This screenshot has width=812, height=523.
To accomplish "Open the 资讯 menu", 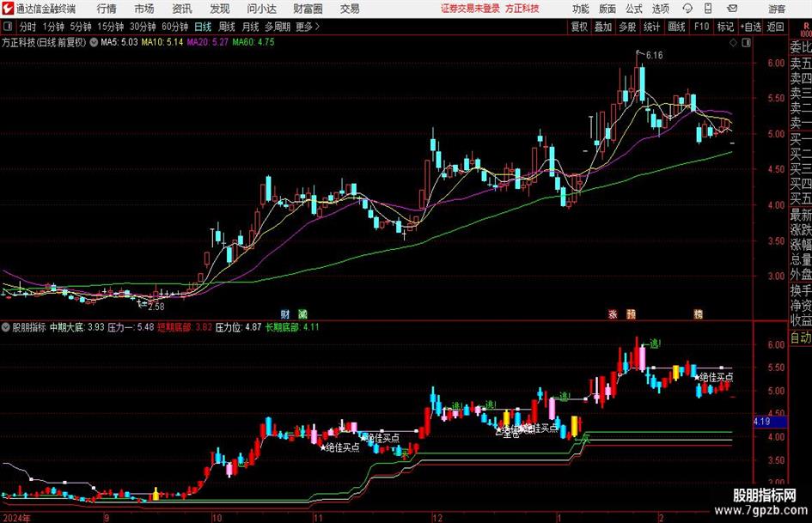I will click(x=182, y=9).
